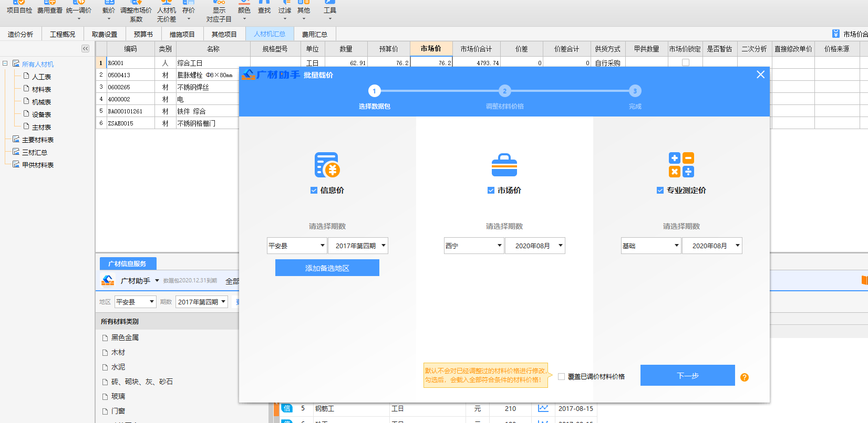Open the 平安县 region dropdown in dialog

[297, 246]
